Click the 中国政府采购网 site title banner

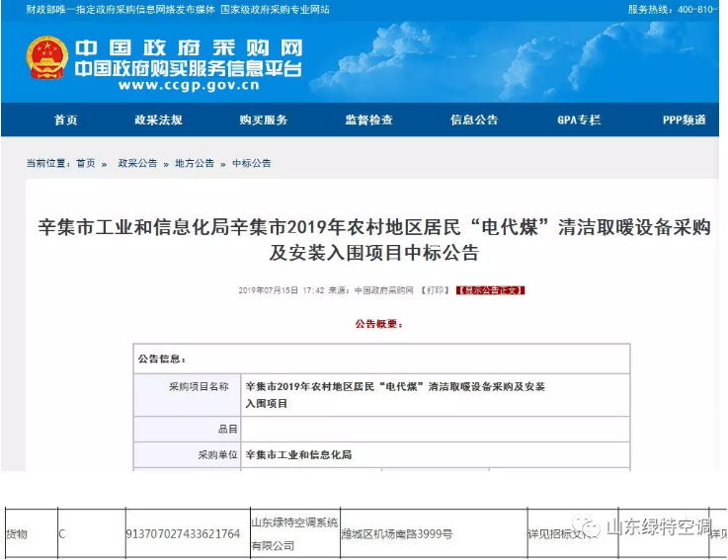pos(188,48)
